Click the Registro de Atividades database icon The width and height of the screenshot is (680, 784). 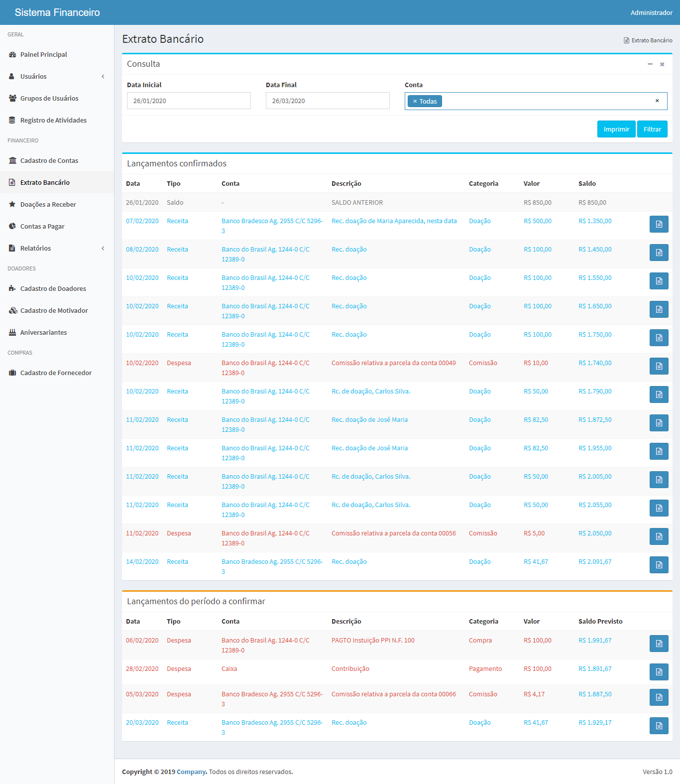coord(12,120)
